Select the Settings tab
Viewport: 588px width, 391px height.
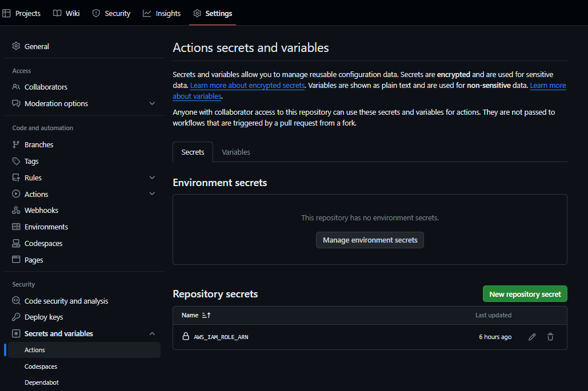(x=213, y=14)
